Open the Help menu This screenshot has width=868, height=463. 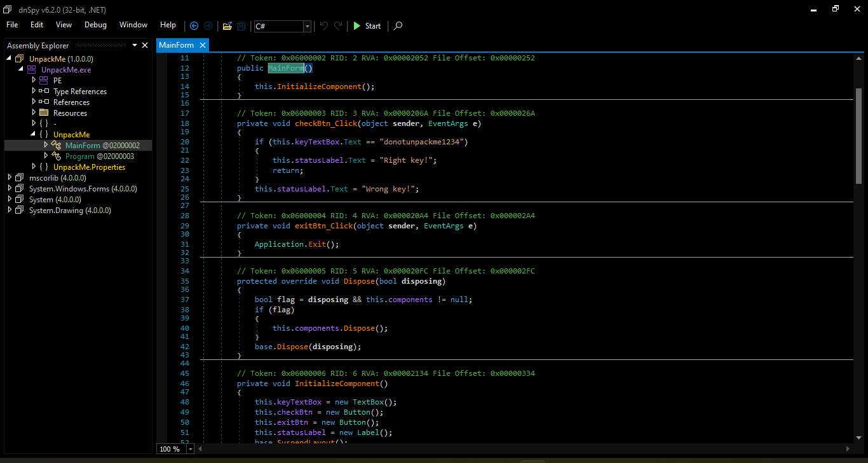pyautogui.click(x=168, y=25)
